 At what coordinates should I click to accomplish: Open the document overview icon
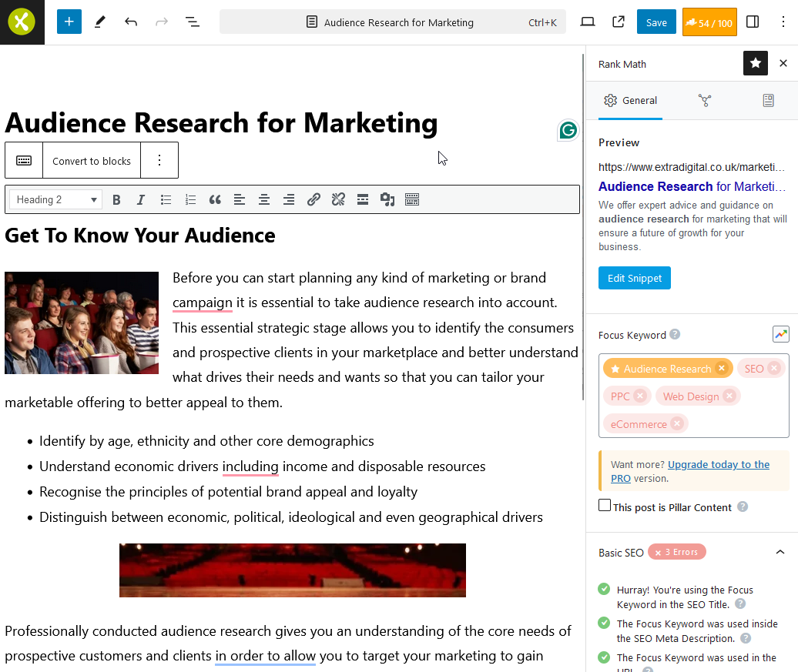tap(192, 22)
